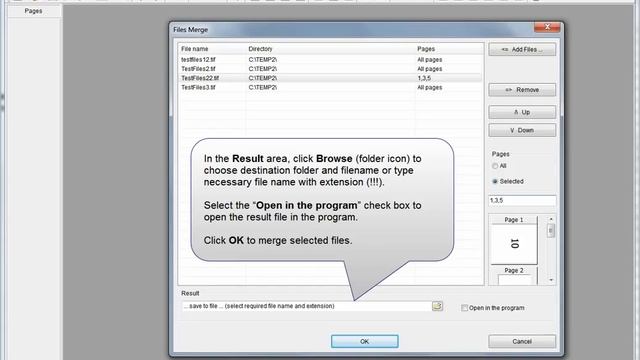
Task: Confirm merge with OK button
Action: point(364,341)
